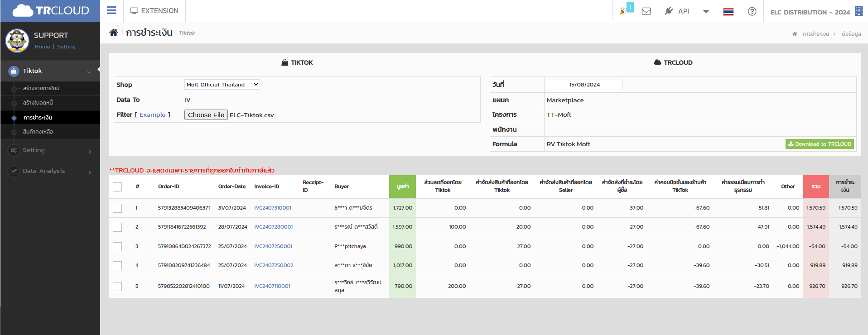Screen dimensions: 868x335
Task: Click the Invoice-ID column header
Action: (267, 187)
